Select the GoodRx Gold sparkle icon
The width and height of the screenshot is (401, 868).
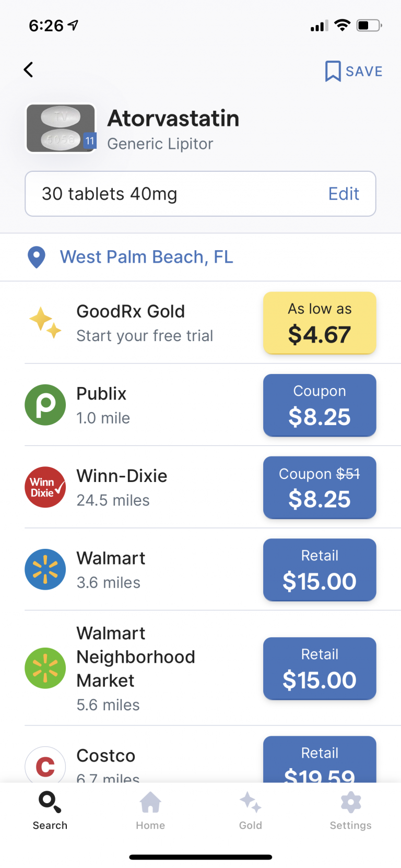coord(45,323)
